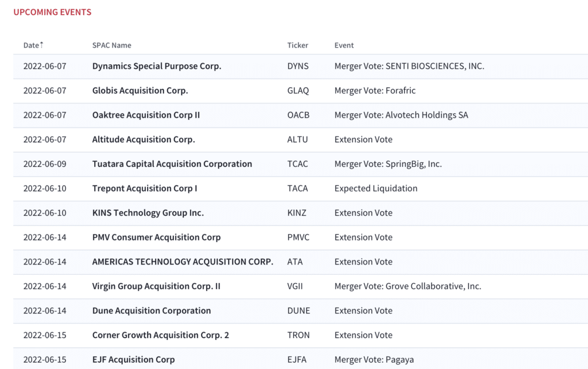Click PMV Consumer Acquisition Corp name
This screenshot has height=369, width=588.
pos(156,237)
